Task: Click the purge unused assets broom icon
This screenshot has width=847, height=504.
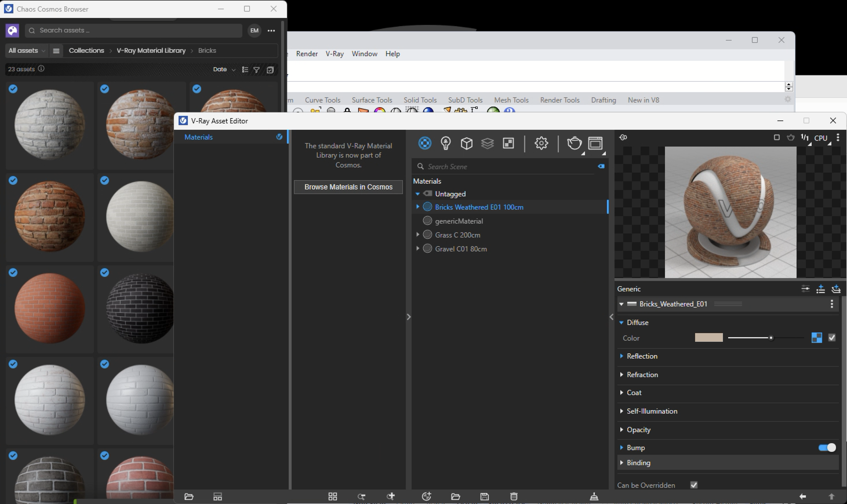Action: click(594, 496)
